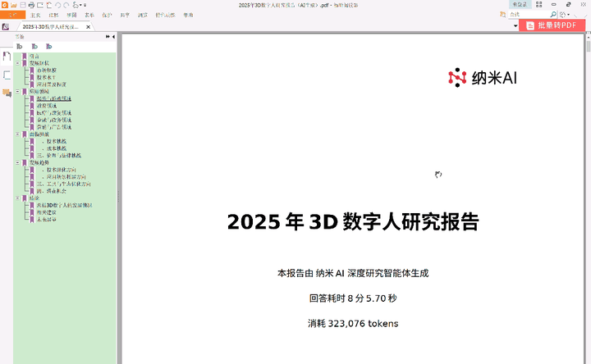Open the 注释 Comment ribbon tab

pyautogui.click(x=53, y=15)
